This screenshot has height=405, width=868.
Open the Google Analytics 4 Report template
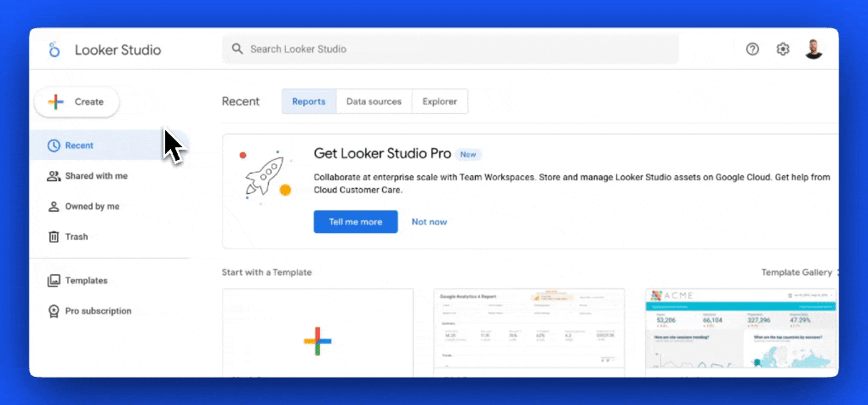click(x=529, y=333)
